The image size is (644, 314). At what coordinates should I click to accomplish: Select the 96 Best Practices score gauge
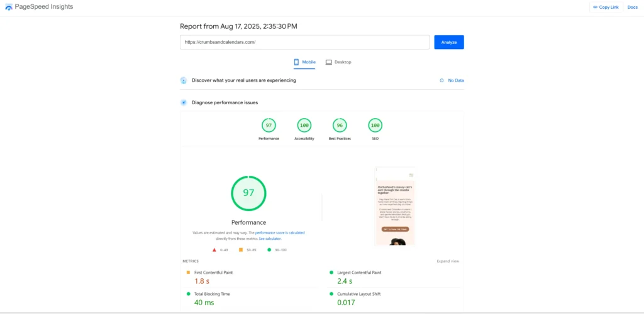(x=340, y=125)
